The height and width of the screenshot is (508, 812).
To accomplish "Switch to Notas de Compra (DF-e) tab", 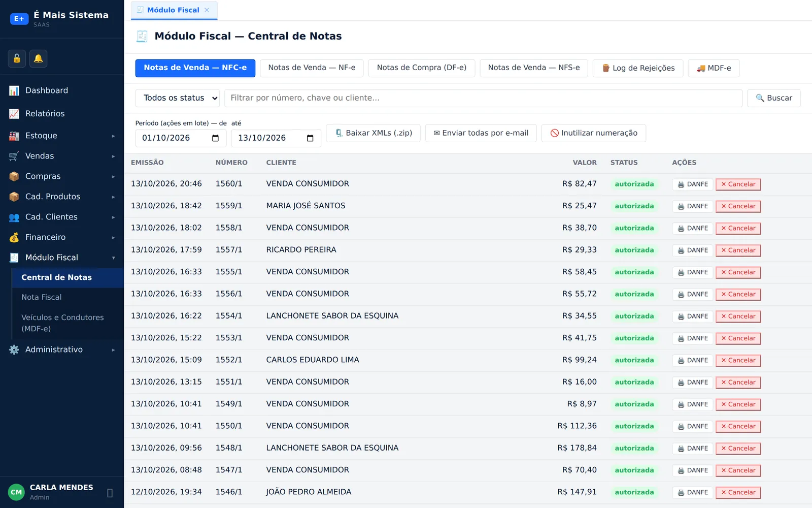I will 421,68.
